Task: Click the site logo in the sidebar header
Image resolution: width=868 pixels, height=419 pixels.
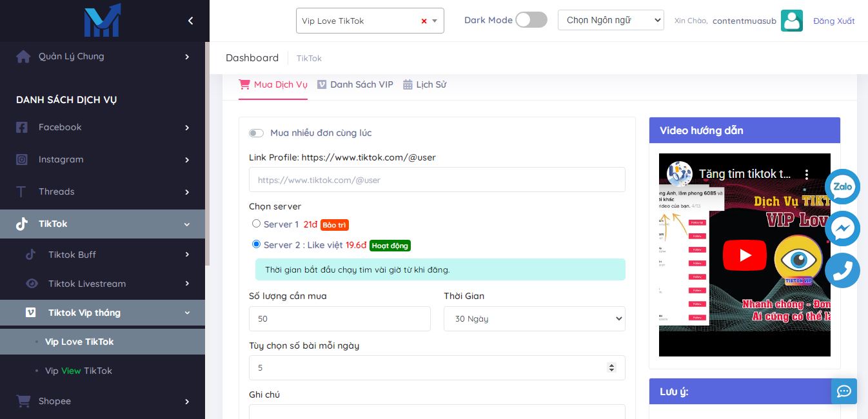Action: pos(102,20)
